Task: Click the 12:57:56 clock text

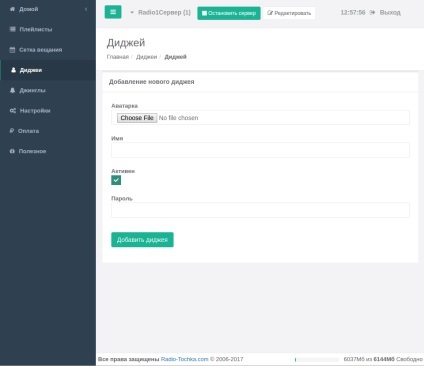Action: [353, 13]
